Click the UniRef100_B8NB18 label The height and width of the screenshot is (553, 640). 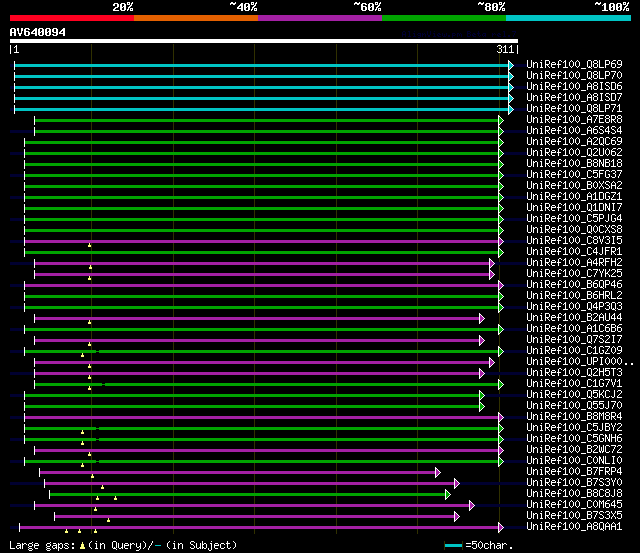(x=574, y=164)
